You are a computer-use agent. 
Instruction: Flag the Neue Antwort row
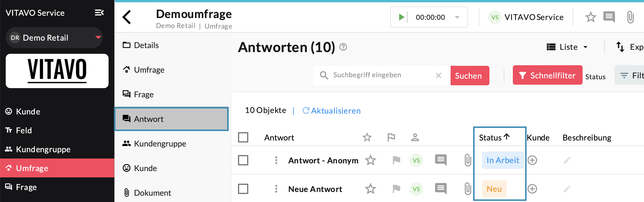pos(396,189)
